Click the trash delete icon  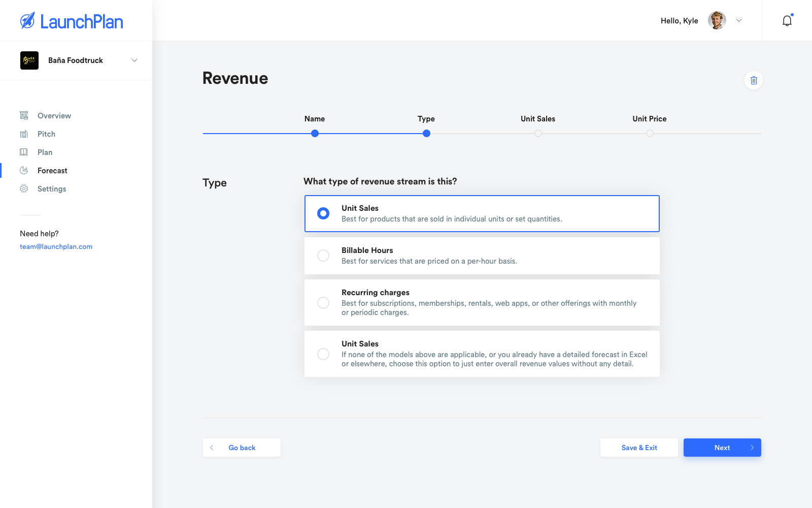pyautogui.click(x=754, y=80)
